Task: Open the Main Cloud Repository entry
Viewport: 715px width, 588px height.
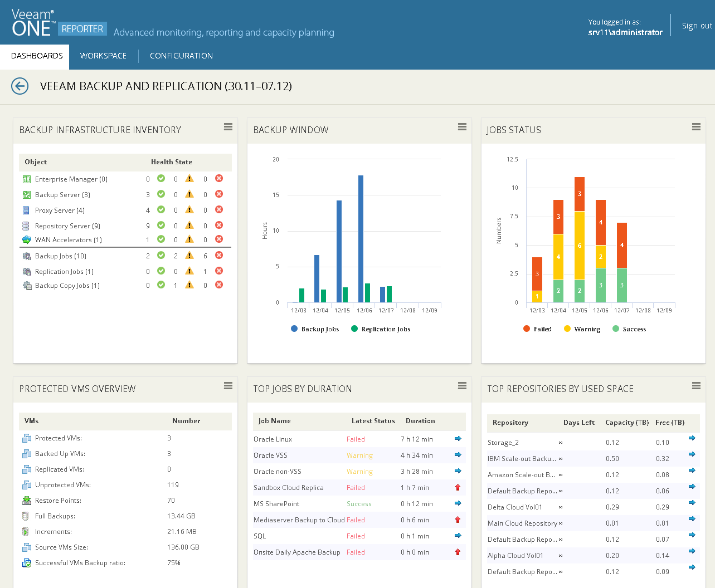Action: (522, 523)
